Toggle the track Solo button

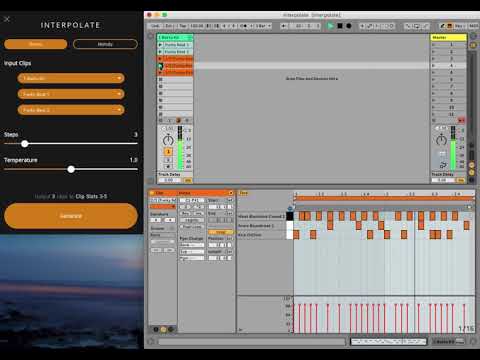pos(168,160)
